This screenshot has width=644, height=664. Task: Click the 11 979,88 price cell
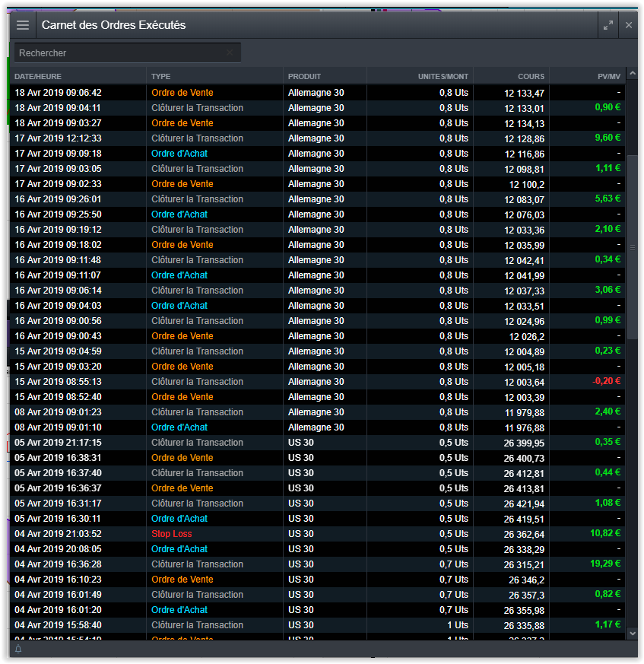pyautogui.click(x=524, y=413)
